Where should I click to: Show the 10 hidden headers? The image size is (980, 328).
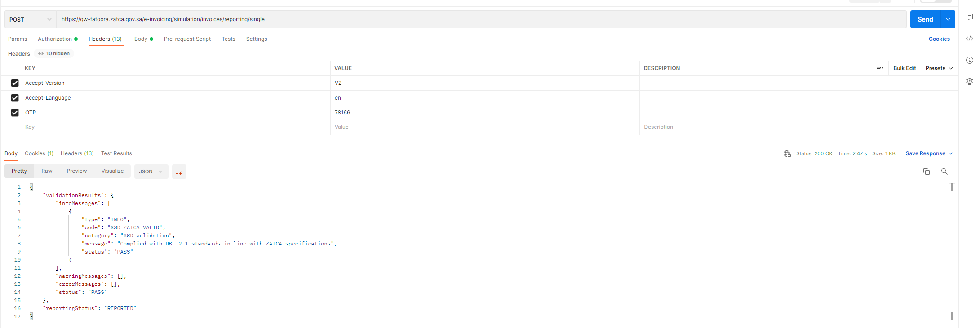click(x=54, y=53)
